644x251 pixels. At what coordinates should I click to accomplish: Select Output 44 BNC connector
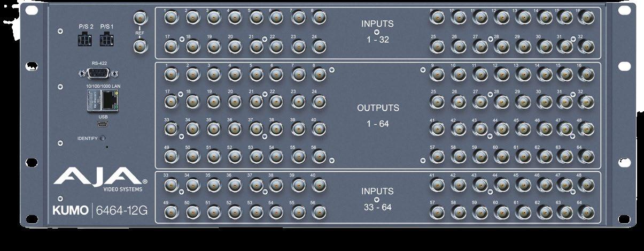coord(501,128)
